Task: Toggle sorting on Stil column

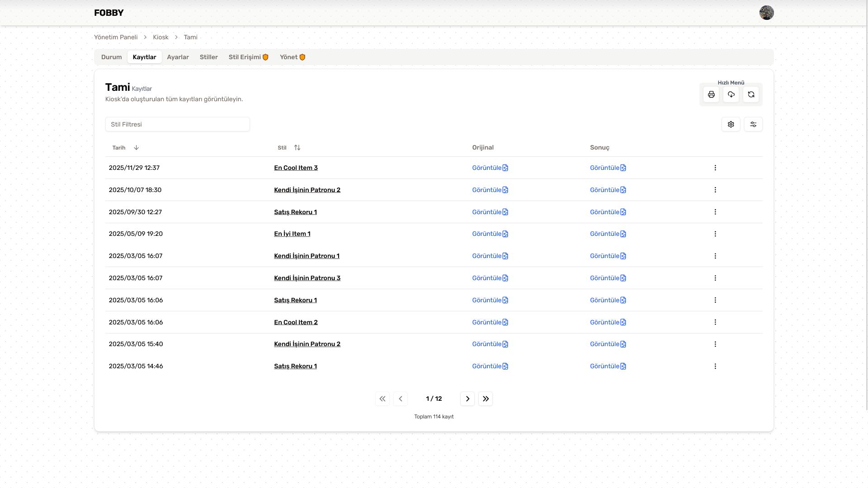Action: (297, 148)
